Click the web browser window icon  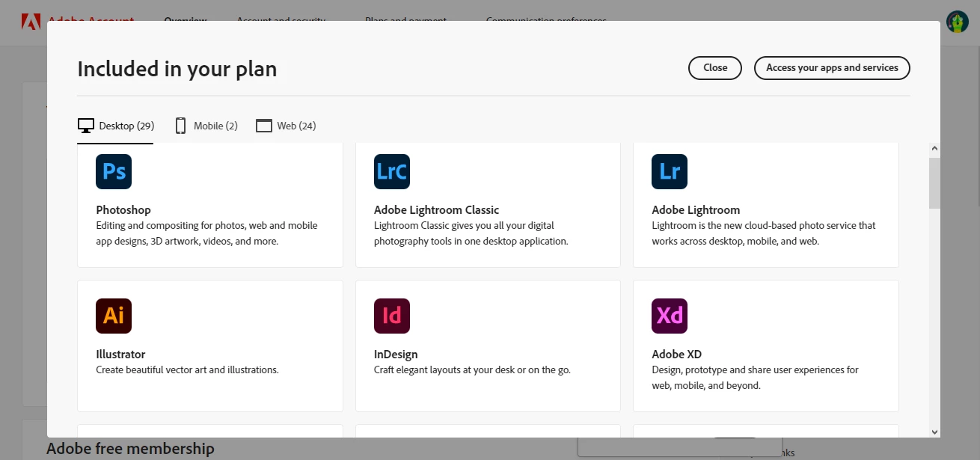tap(263, 126)
